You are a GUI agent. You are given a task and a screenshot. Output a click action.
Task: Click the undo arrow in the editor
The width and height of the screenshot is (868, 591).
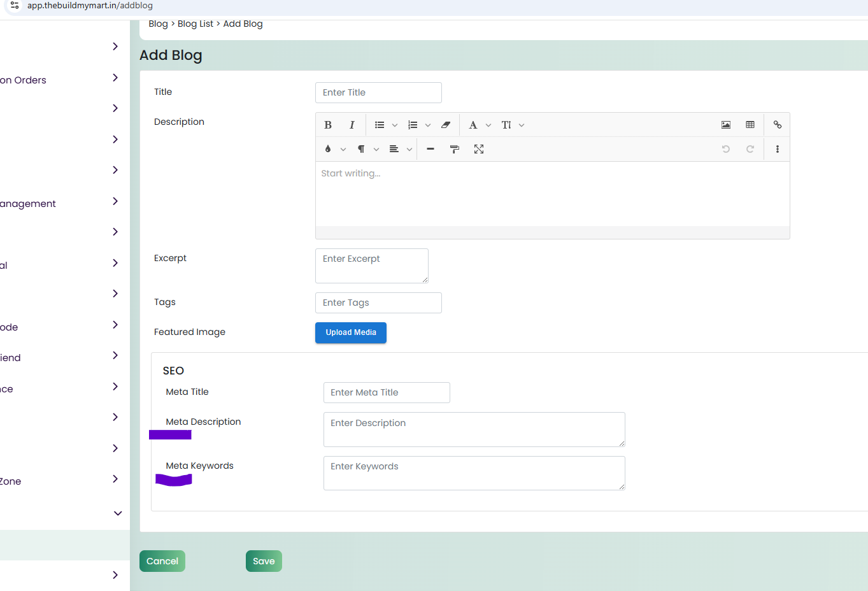pyautogui.click(x=726, y=149)
